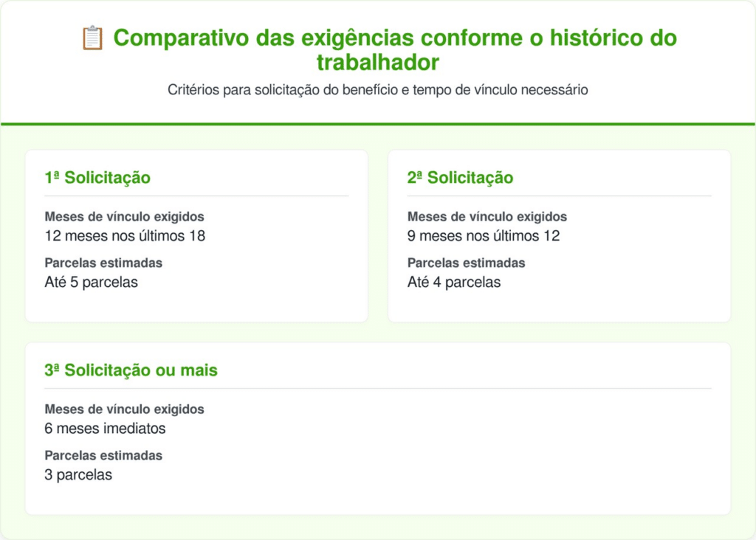Click 'Meses de vínculo exigidos' in 3ª Solicitação

click(124, 409)
